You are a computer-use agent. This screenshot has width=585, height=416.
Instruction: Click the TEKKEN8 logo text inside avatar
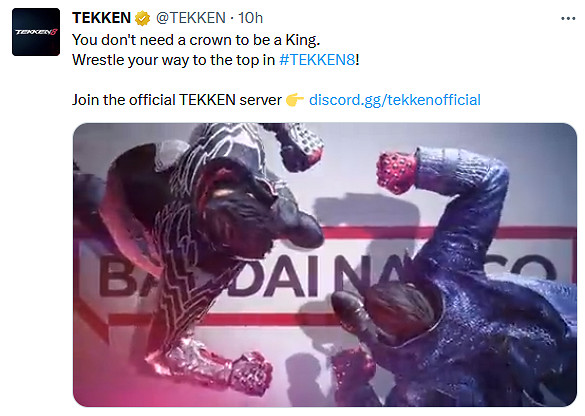36,32
